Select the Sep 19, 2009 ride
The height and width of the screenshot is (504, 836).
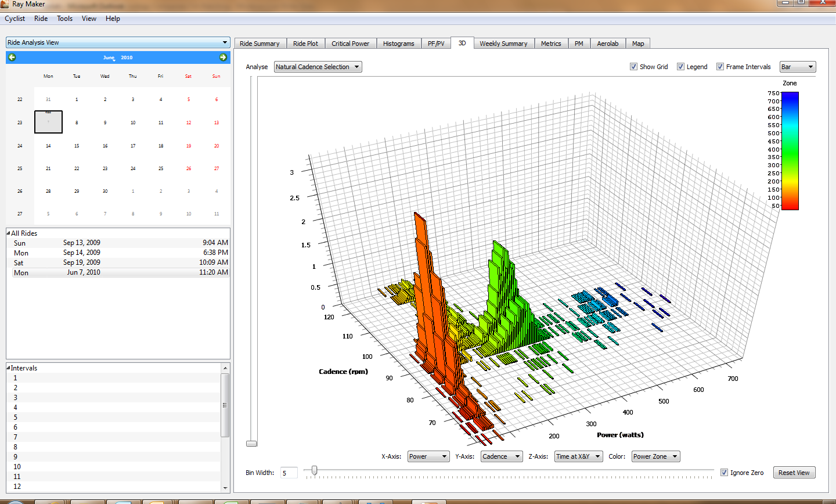pyautogui.click(x=118, y=262)
